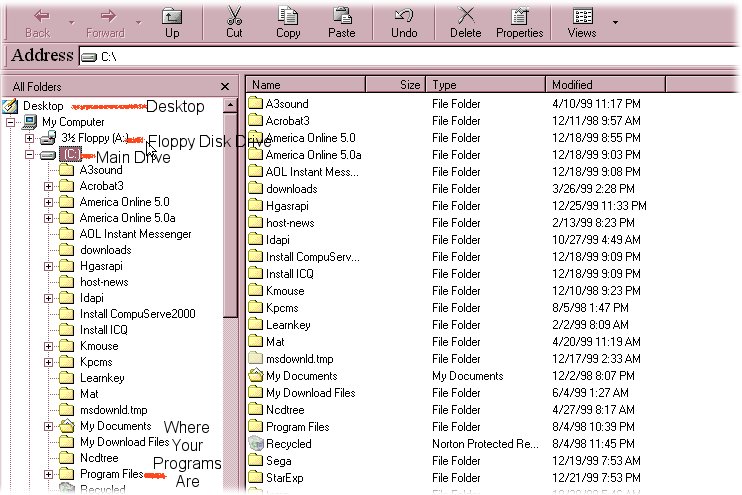The image size is (742, 495).
Task: Click the Address bar field showing C:\
Action: pos(409,57)
